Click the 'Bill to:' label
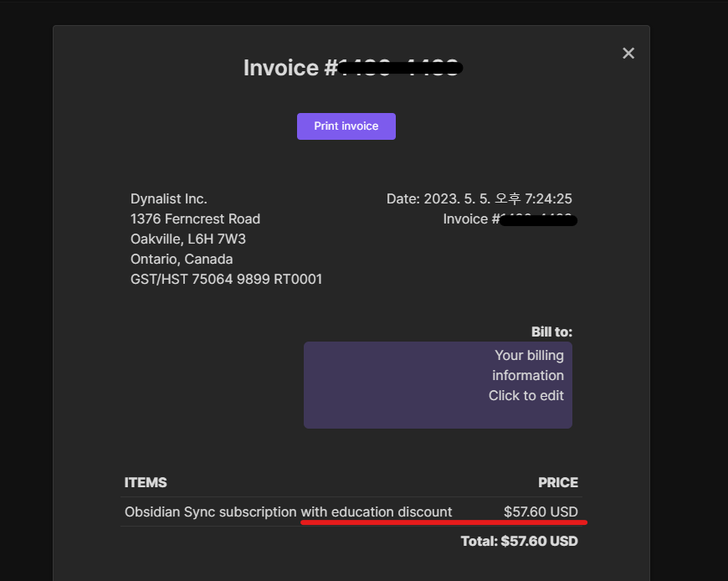The width and height of the screenshot is (728, 581). tap(551, 332)
